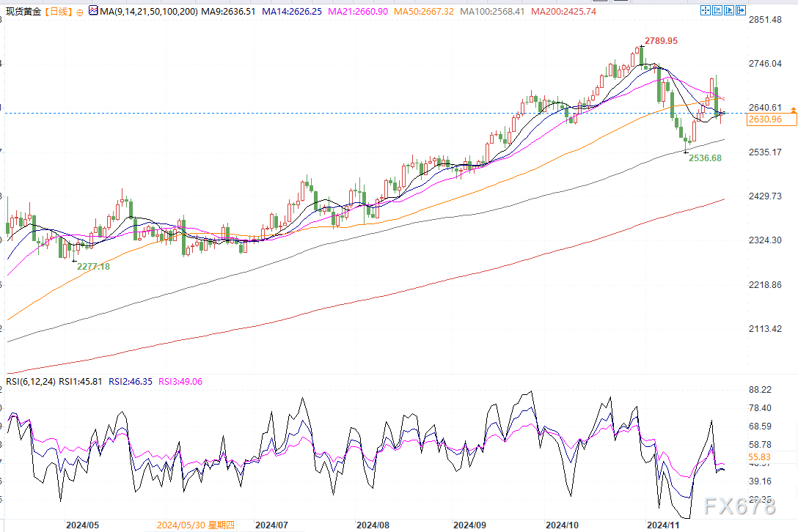The image size is (798, 532).
Task: Select the 现货黄金 symbol title
Action: click(23, 12)
